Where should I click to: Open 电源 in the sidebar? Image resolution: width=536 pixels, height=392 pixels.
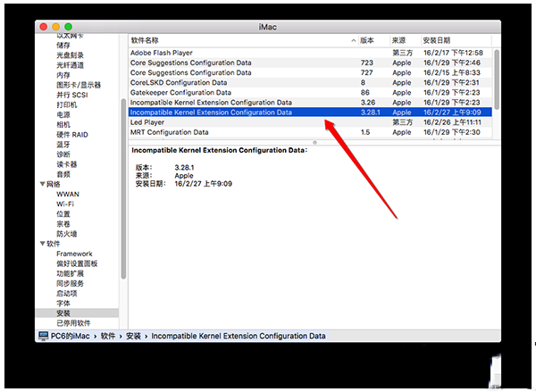click(x=63, y=114)
